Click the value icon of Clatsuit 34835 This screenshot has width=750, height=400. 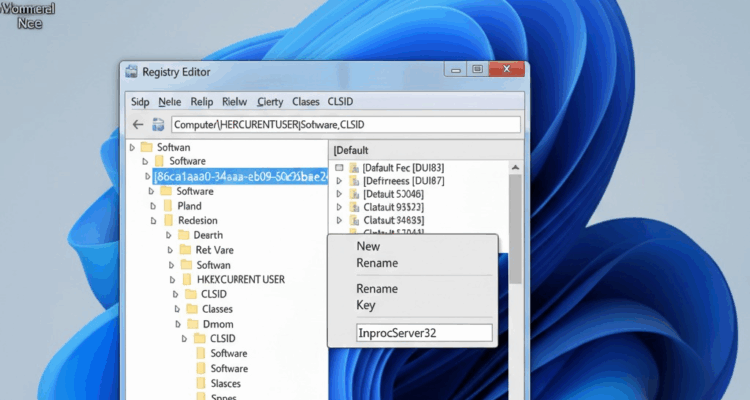(354, 220)
